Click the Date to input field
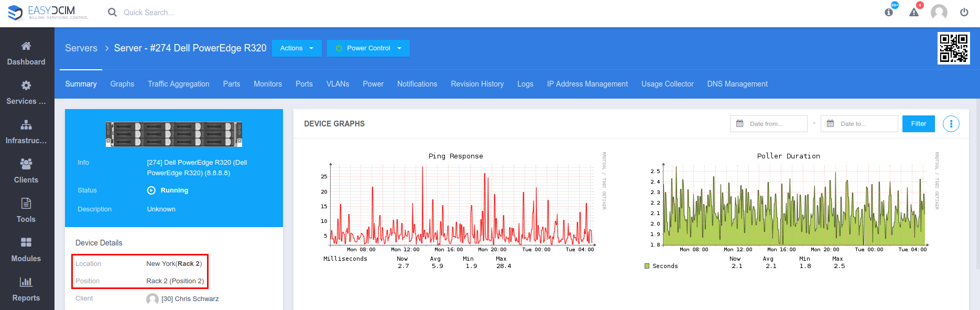Viewport: 980px width, 310px height. pyautogui.click(x=859, y=124)
